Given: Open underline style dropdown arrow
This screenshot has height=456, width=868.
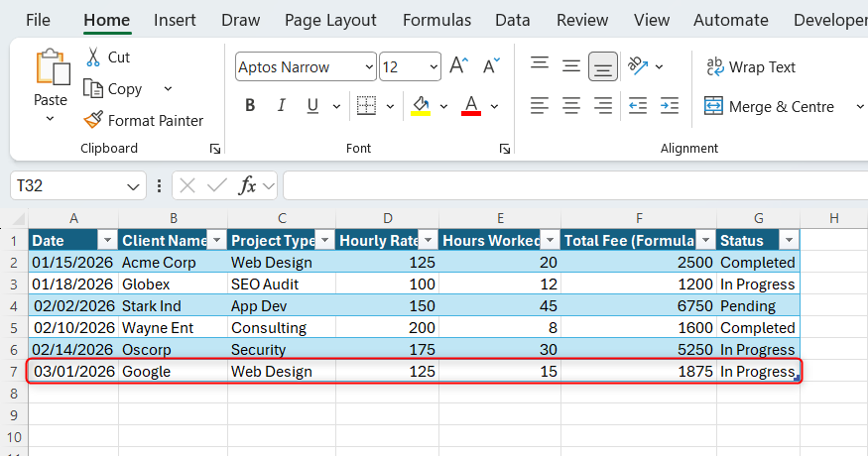Looking at the screenshot, I should coord(336,106).
